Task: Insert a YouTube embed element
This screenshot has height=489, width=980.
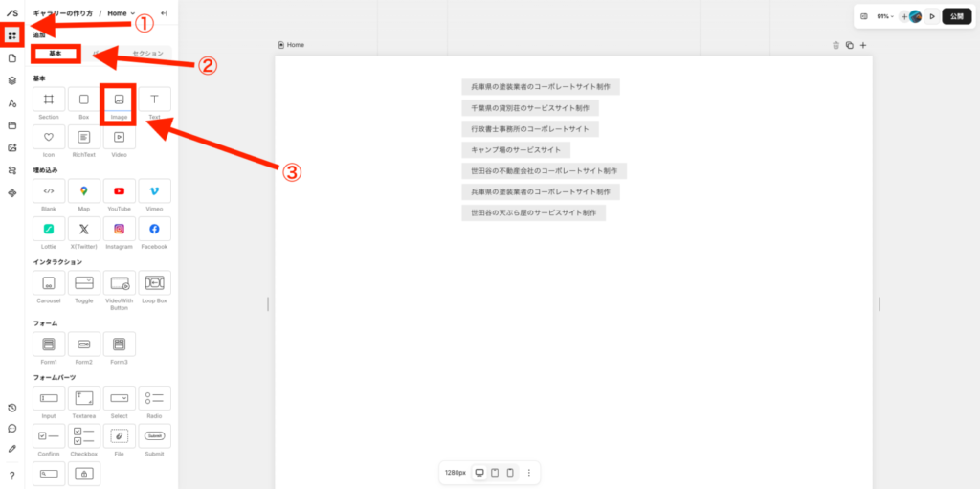Action: (x=119, y=191)
